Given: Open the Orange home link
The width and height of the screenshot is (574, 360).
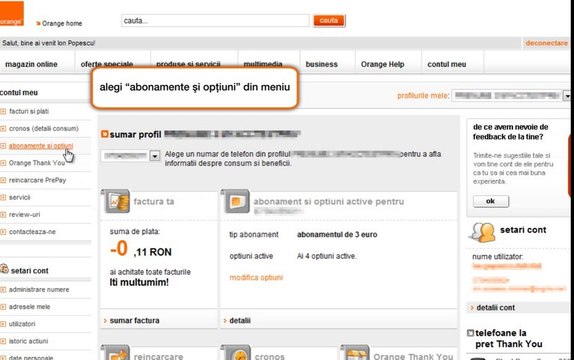Looking at the screenshot, I should 62,23.
